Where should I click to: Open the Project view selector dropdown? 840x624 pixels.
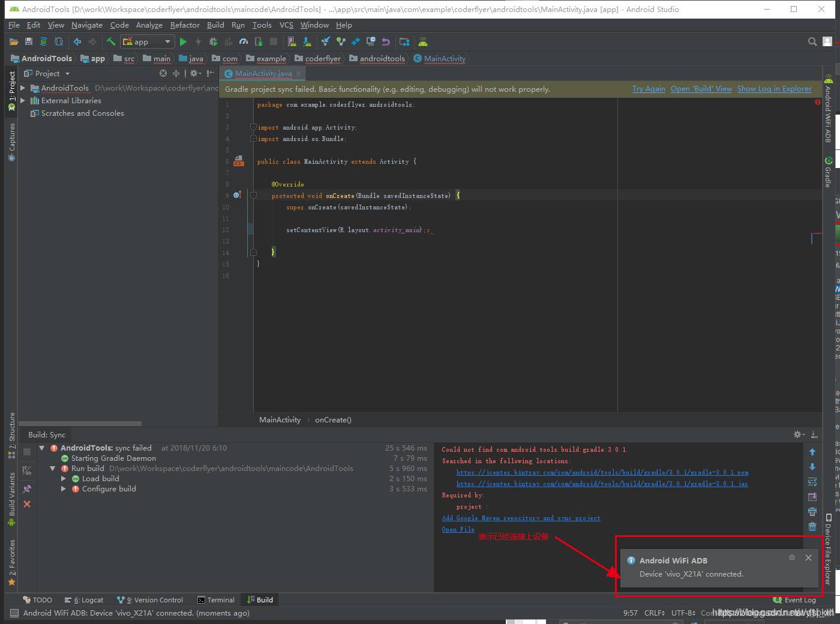click(x=47, y=73)
